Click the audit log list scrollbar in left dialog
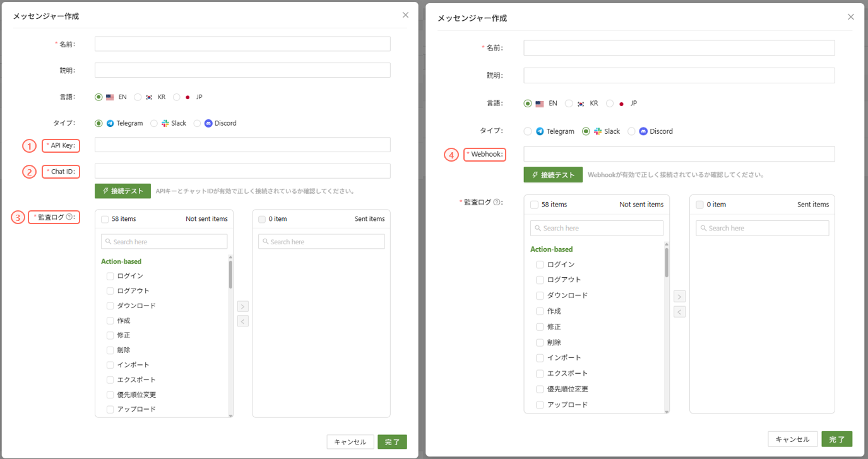Screen dimensions: 868x459 click(230, 275)
